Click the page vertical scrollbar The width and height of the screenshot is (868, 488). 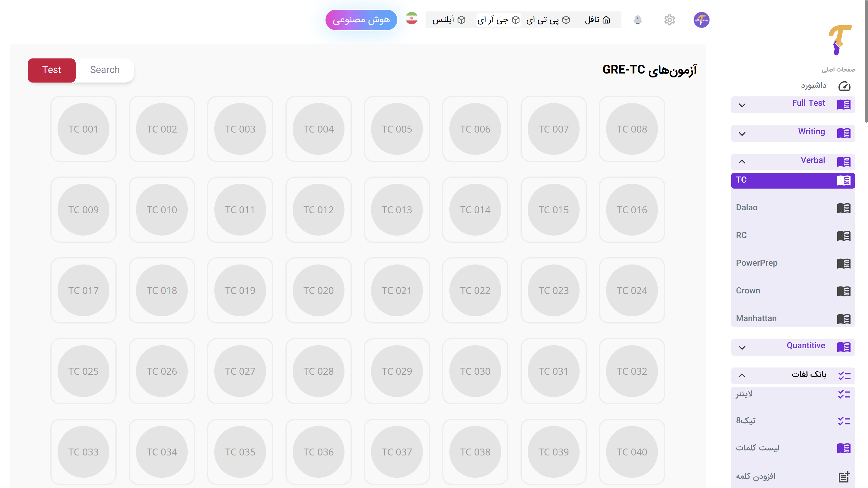[866, 61]
